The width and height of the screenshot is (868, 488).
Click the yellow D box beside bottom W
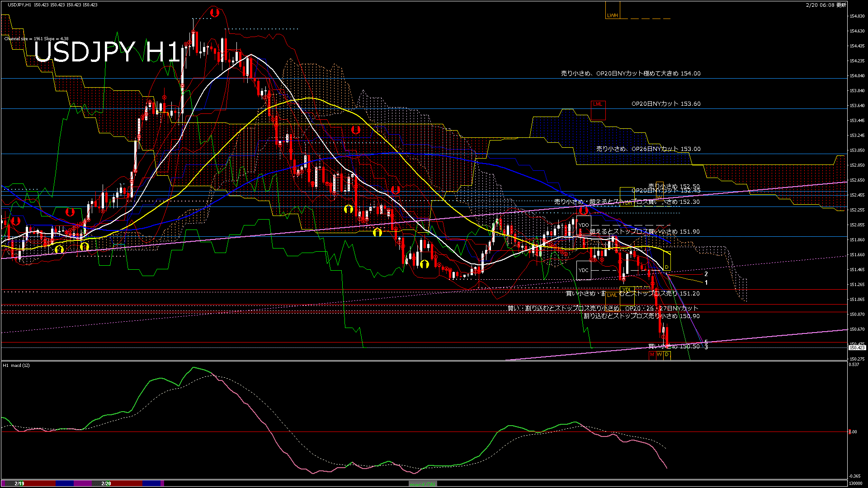tap(667, 355)
